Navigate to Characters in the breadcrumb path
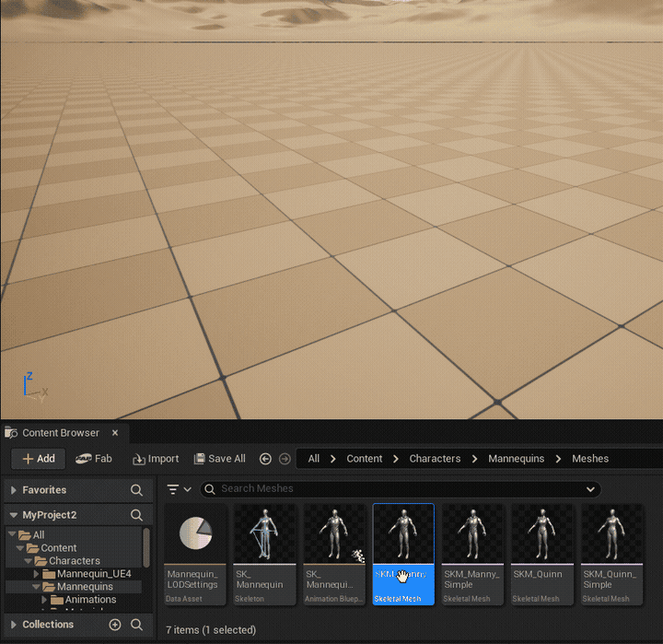663x644 pixels. pyautogui.click(x=435, y=459)
